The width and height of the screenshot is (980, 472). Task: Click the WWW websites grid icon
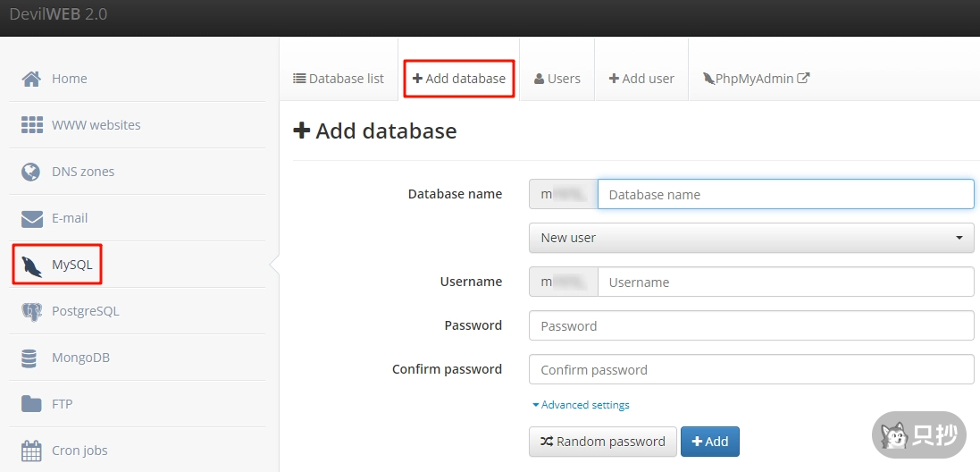pos(31,125)
